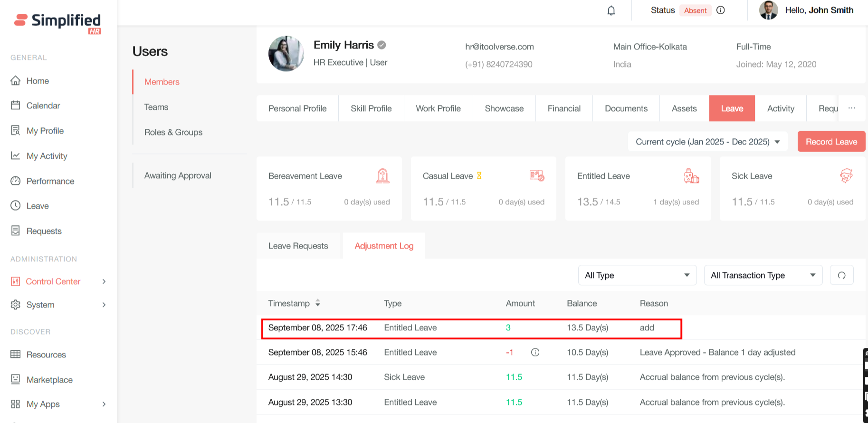The image size is (868, 423).
Task: Open All Transaction Type dropdown
Action: point(763,275)
